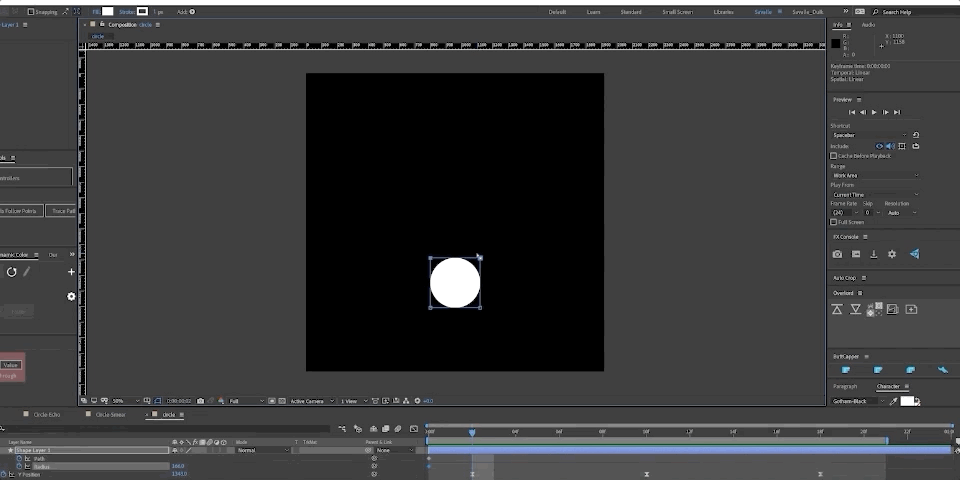Viewport: 960px width, 480px height.
Task: Click the second blue ButtCapper icon
Action: click(878, 370)
